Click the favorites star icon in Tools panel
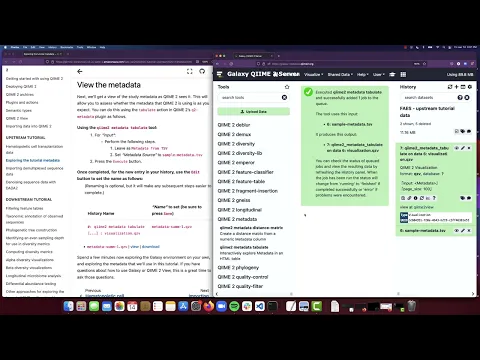Viewport: 480px width, 360px height. [287, 87]
